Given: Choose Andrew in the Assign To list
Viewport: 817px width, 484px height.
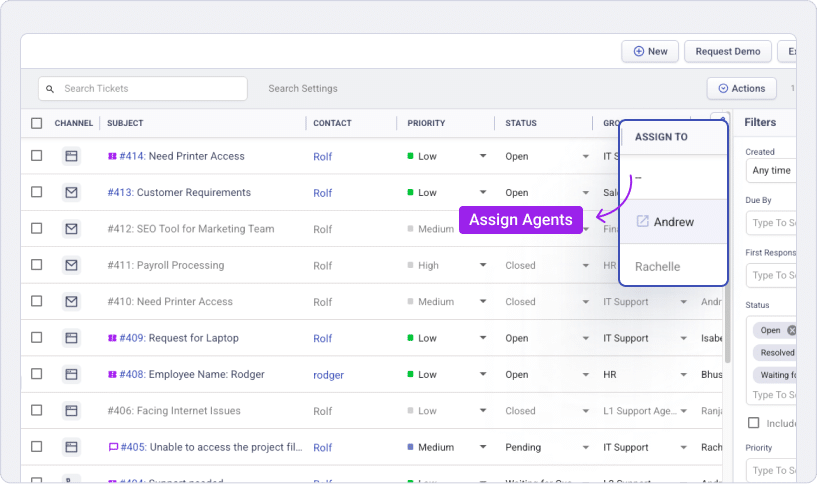Looking at the screenshot, I should (673, 222).
